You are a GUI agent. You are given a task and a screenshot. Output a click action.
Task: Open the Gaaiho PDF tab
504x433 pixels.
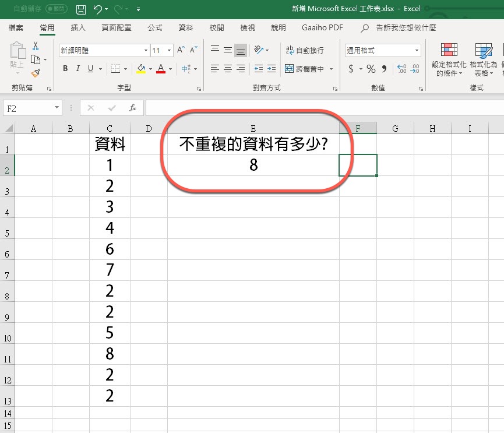322,27
